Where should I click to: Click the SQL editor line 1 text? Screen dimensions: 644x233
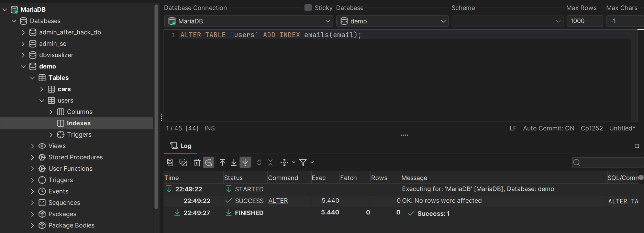tap(271, 35)
